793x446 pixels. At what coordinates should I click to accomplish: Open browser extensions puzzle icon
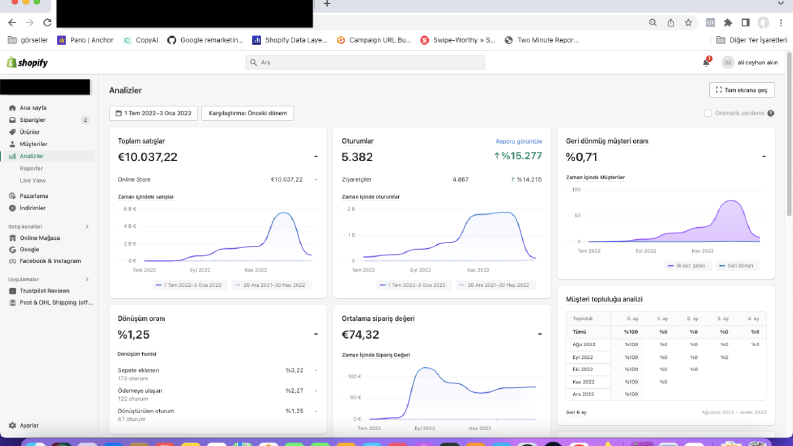[728, 22]
